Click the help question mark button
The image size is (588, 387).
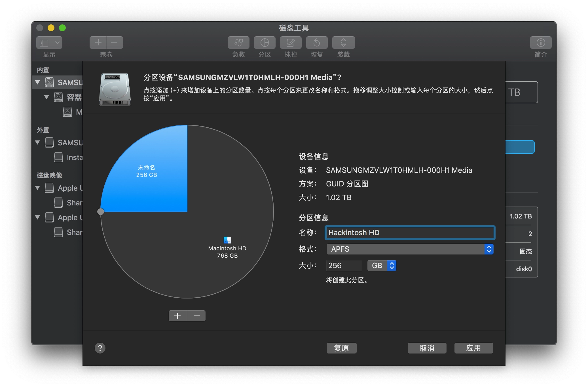point(100,348)
